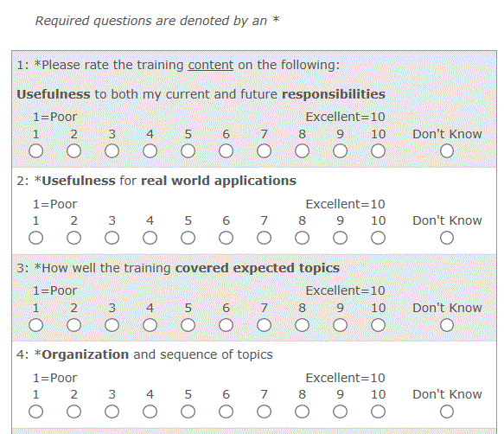The width and height of the screenshot is (504, 434).
Task: Choose Don't Know for question 1
Action: pyautogui.click(x=447, y=151)
